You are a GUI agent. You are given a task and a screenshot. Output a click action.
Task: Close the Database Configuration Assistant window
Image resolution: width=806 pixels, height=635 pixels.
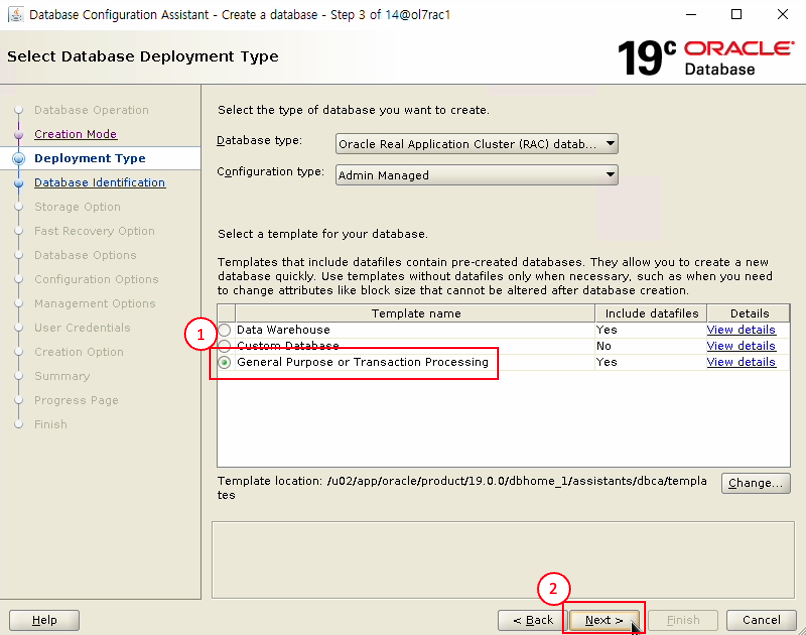(782, 14)
